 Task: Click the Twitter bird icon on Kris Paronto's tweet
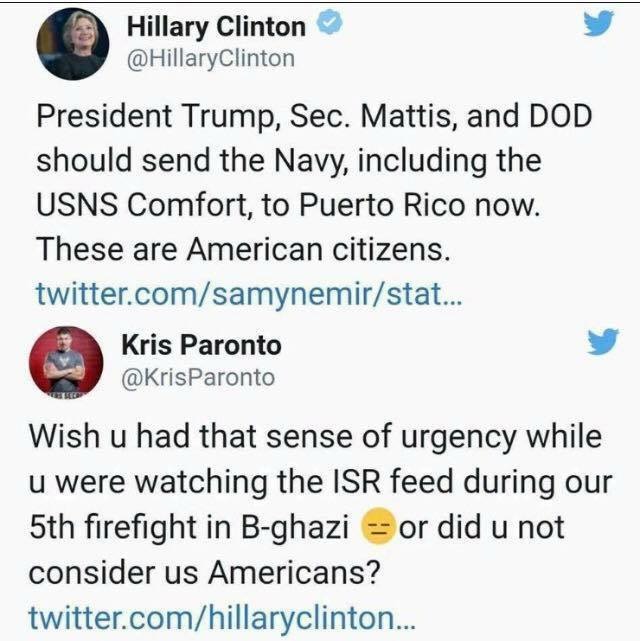[x=603, y=341]
